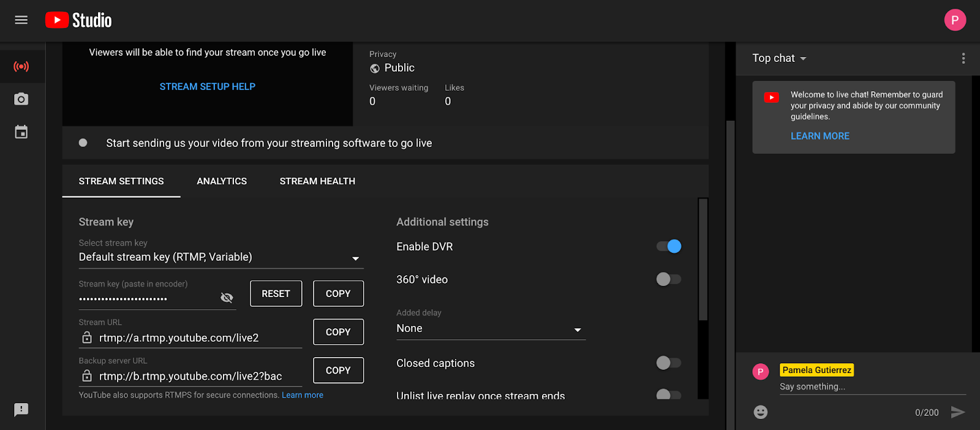Toggle the Closed captions switch
This screenshot has height=430, width=980.
(669, 363)
